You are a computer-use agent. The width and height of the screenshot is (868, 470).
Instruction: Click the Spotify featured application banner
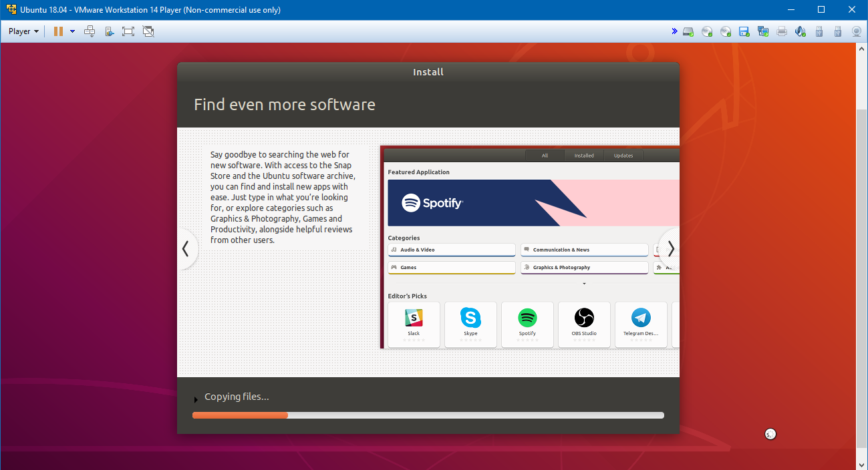click(x=533, y=203)
